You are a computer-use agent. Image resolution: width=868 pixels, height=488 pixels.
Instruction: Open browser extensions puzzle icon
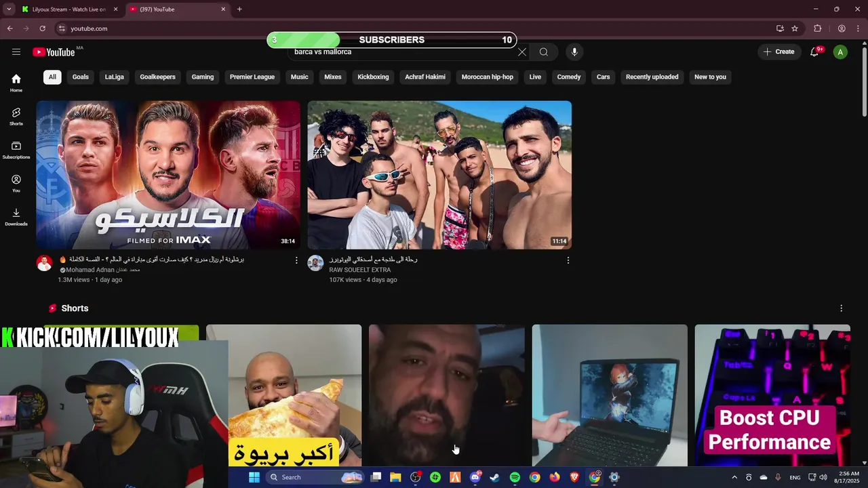click(818, 28)
